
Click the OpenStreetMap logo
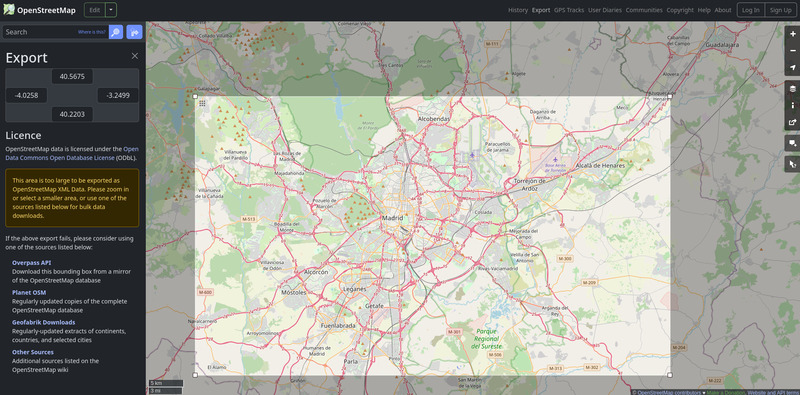pos(39,10)
